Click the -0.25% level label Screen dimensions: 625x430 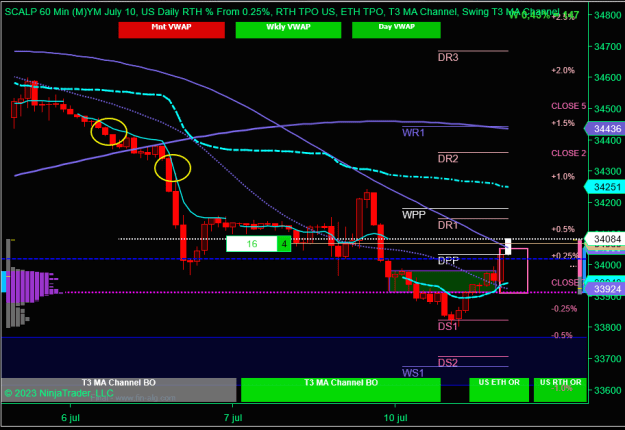pos(564,309)
